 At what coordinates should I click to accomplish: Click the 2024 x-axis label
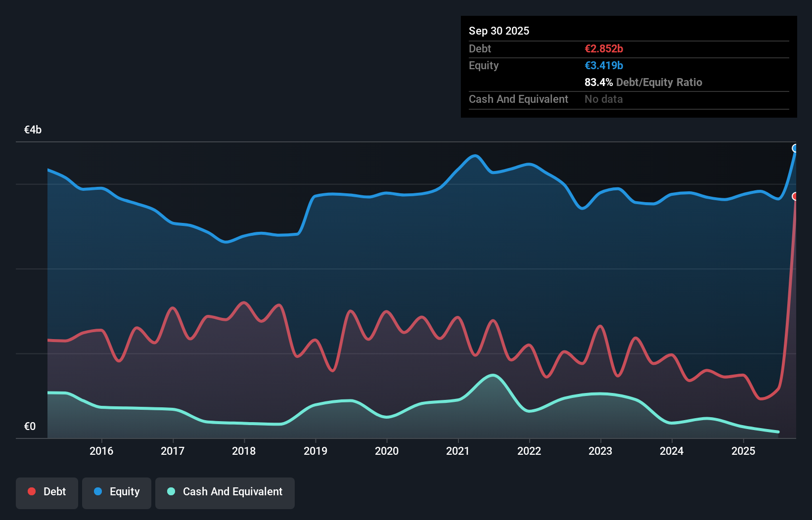coord(672,451)
